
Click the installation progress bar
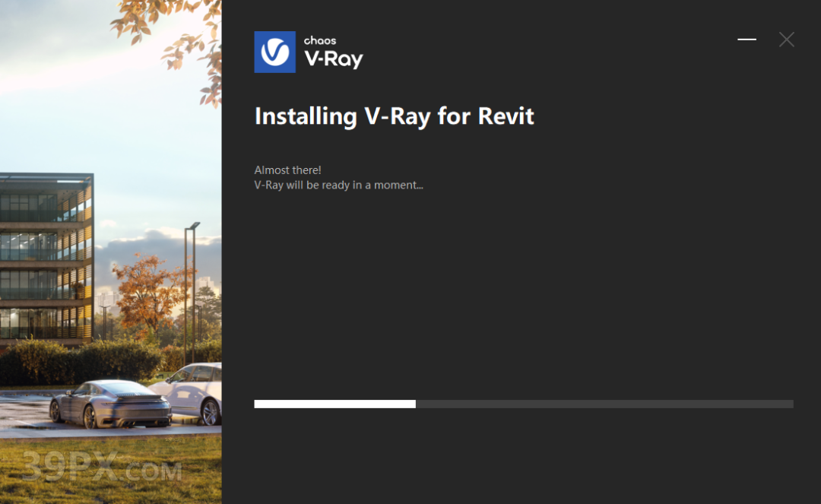[524, 404]
